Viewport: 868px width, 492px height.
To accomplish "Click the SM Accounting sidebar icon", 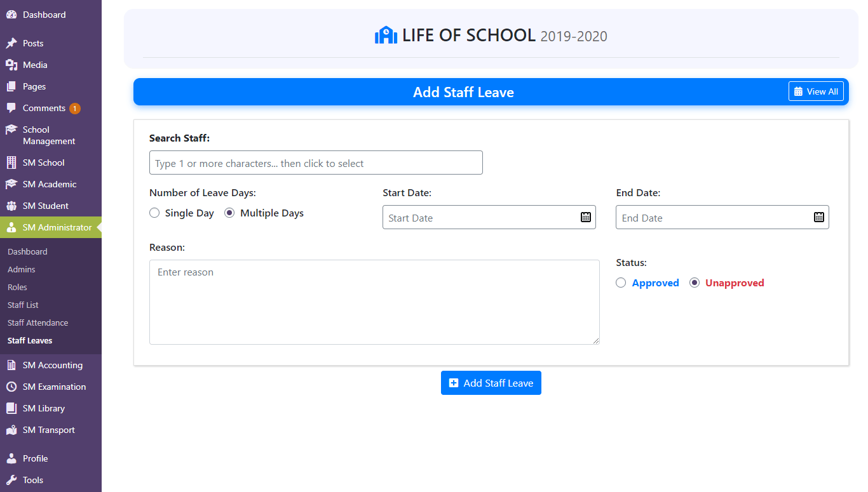I will (x=11, y=365).
